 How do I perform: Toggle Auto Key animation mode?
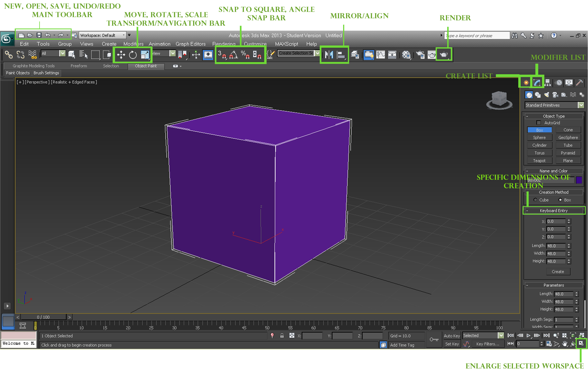point(452,336)
